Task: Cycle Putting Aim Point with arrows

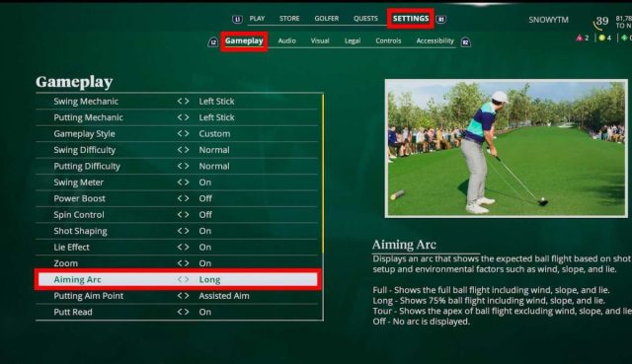Action: [183, 296]
